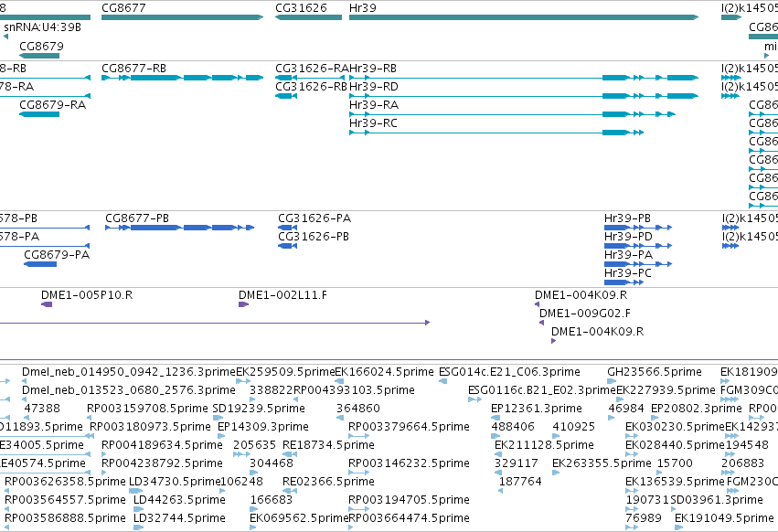Open EST EK069562.5prime
The width and height of the screenshot is (778, 532).
[299, 519]
